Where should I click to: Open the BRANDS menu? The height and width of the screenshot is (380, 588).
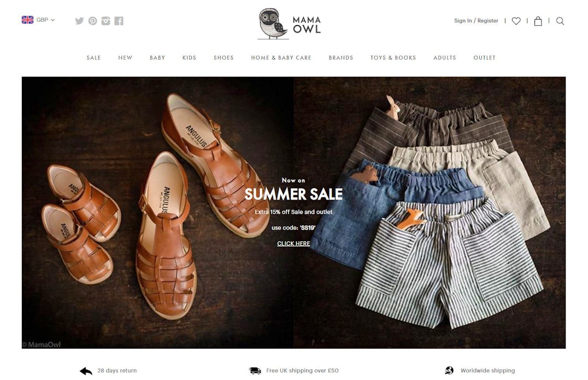pyautogui.click(x=341, y=58)
